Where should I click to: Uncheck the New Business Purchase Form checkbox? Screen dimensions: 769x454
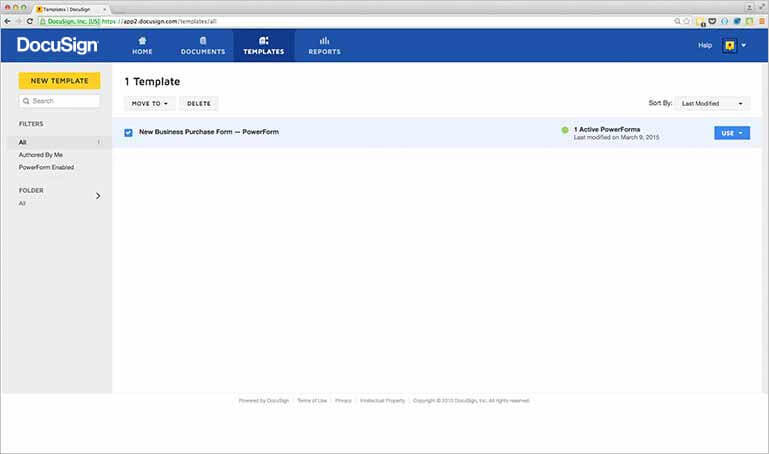click(128, 132)
